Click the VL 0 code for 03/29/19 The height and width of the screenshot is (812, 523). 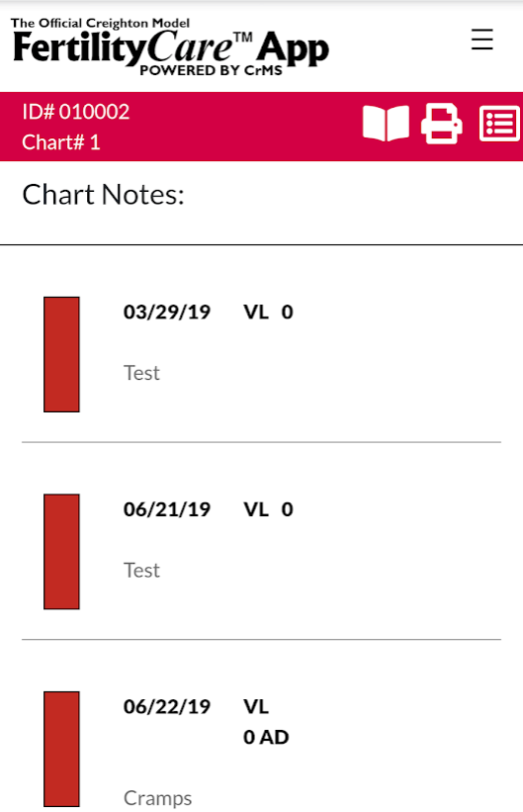[x=268, y=313]
